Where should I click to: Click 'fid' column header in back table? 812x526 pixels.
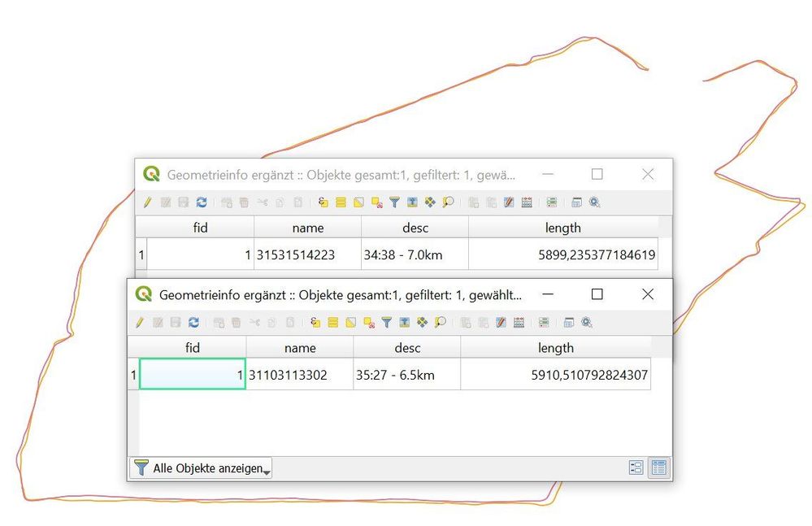point(200,228)
